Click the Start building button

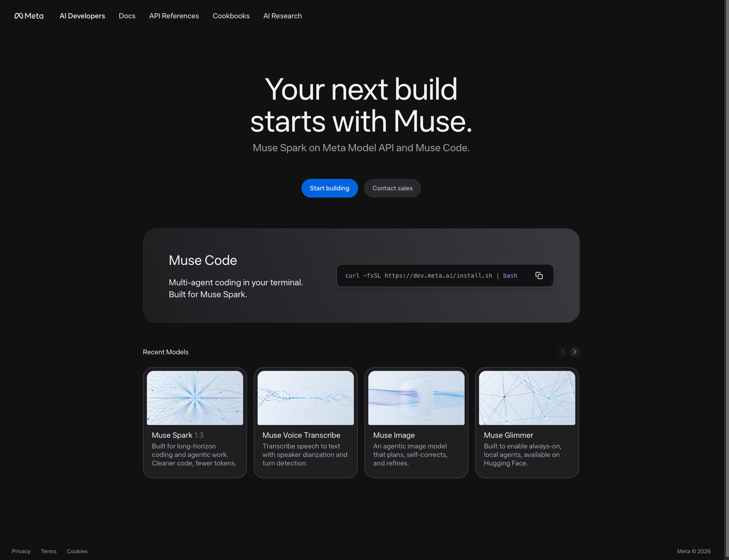coord(330,188)
